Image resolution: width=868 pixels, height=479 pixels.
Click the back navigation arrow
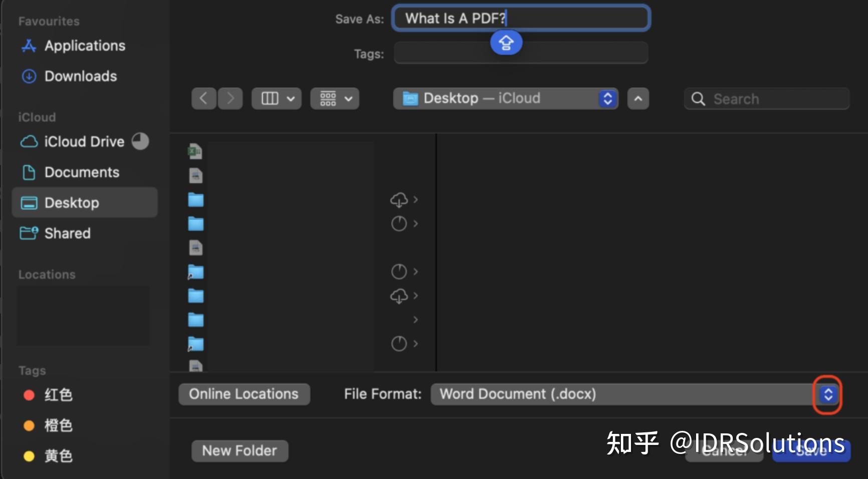204,98
